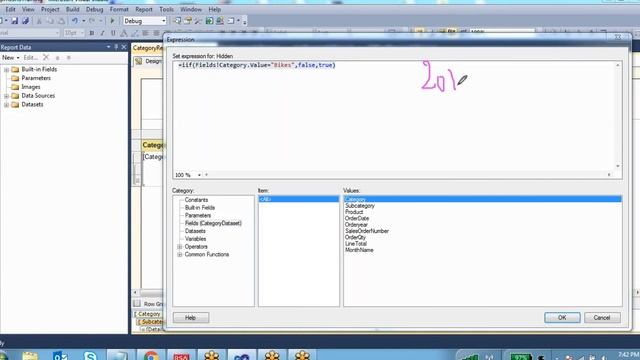Select SalesOrderNumber in the Values list
The height and width of the screenshot is (360, 640).
[367, 231]
